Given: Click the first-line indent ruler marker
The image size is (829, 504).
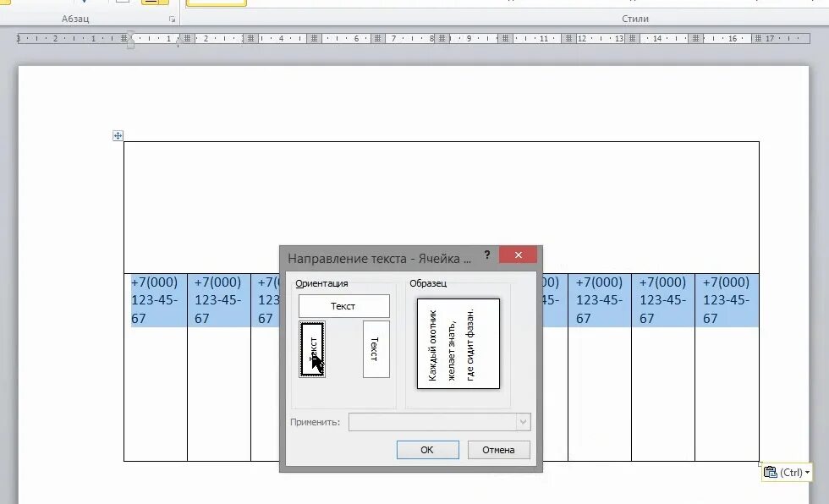Looking at the screenshot, I should tap(130, 35).
